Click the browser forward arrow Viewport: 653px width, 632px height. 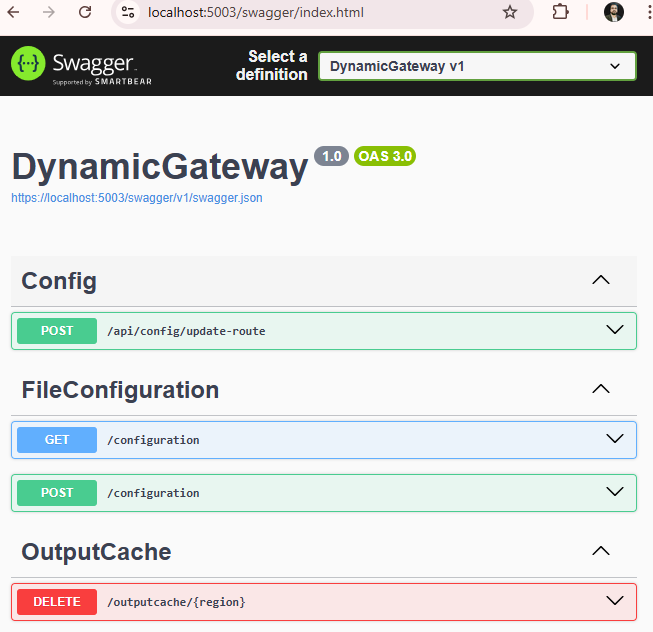(50, 12)
